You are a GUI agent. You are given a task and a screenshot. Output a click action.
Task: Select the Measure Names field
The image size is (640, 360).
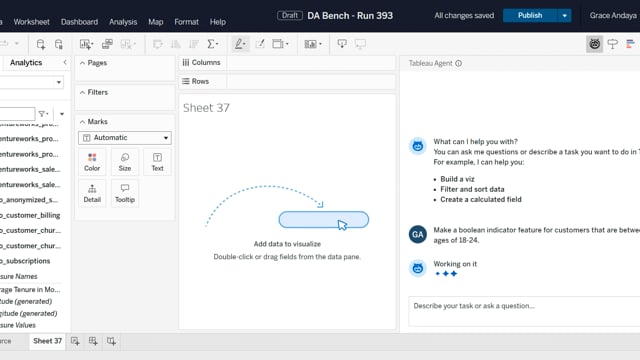(19, 276)
